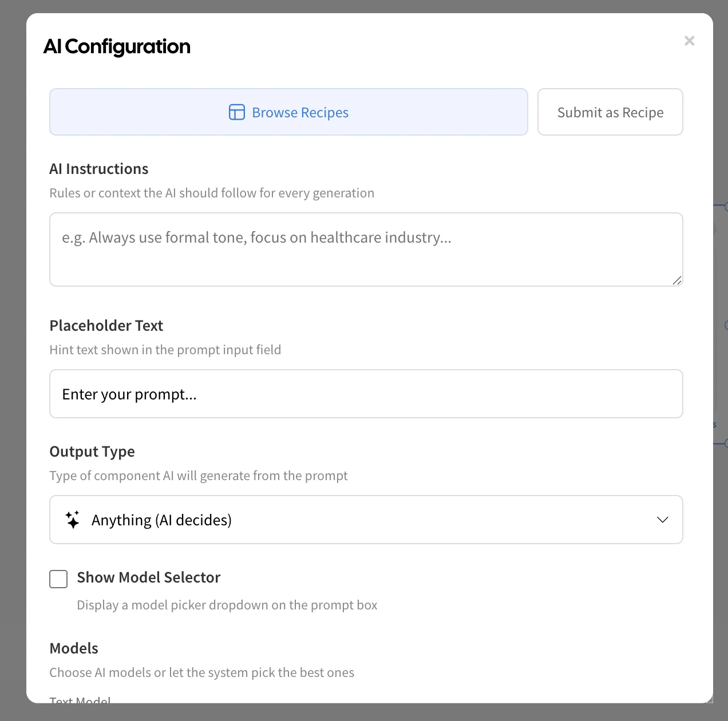Click into the Placeholder Text input field
This screenshot has width=728, height=721.
point(366,394)
